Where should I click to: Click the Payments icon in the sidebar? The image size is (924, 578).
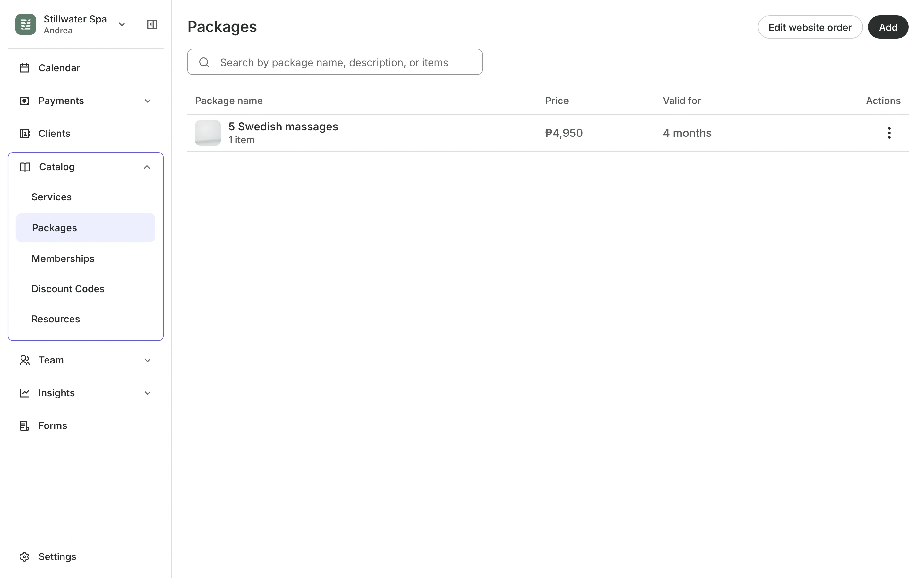coord(24,101)
